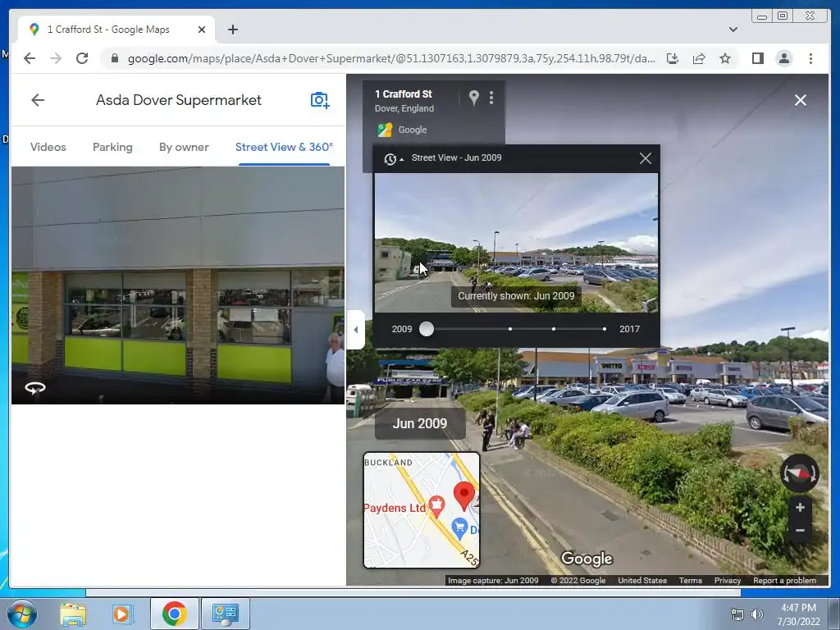Switch to By owner tab
Viewport: 840px width, 630px height.
pyautogui.click(x=184, y=147)
